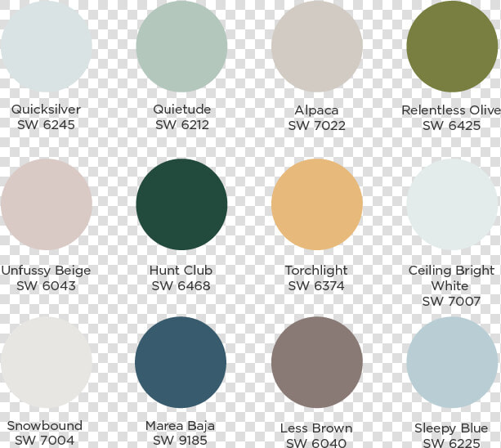Click the 'Alpaca' name label
501x448 pixels.
click(x=316, y=110)
